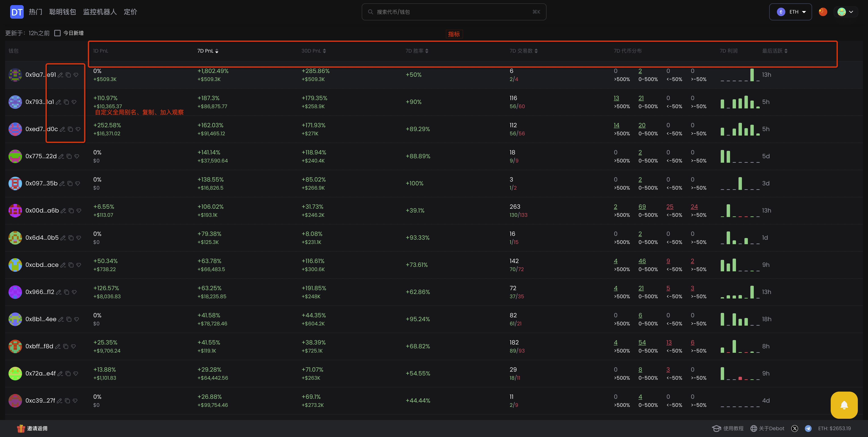
Task: Open the X (Twitter) icon in footer
Action: pos(794,429)
